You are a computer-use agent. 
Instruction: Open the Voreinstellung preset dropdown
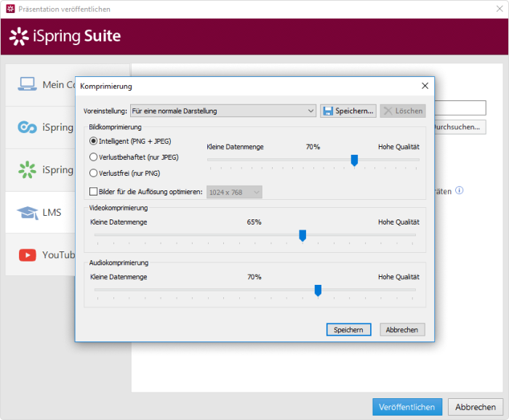coord(223,111)
